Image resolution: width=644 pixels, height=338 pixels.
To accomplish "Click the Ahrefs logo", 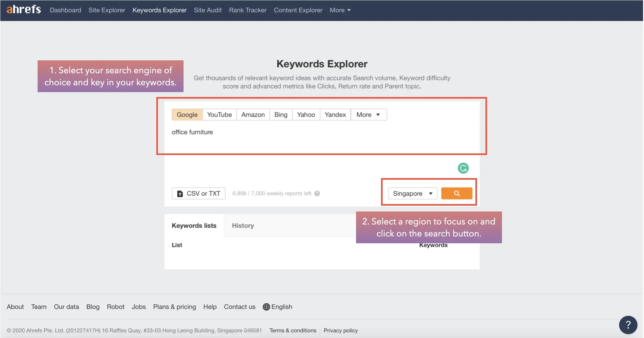I will (x=24, y=10).
